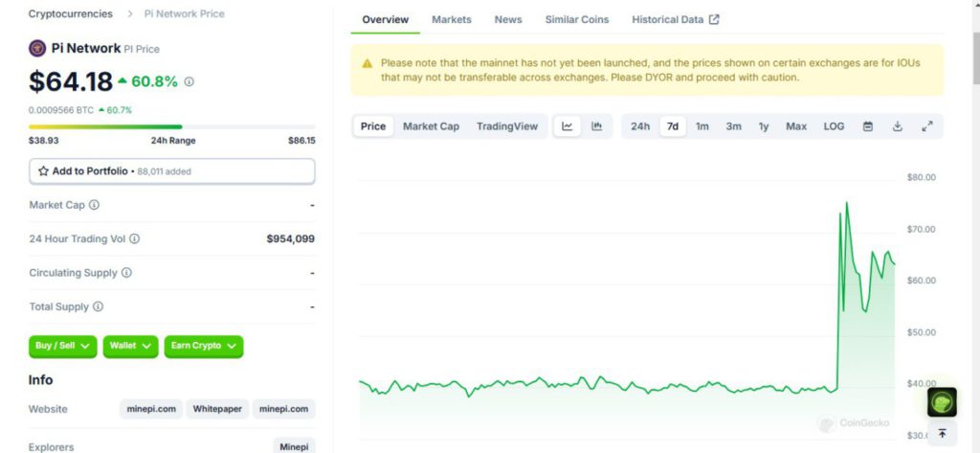Screen dimensions: 980x453
Task: Click the download chart data icon
Action: tap(898, 126)
